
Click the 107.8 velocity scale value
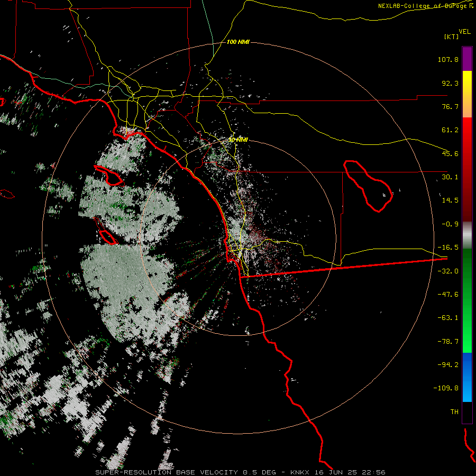tap(448, 59)
